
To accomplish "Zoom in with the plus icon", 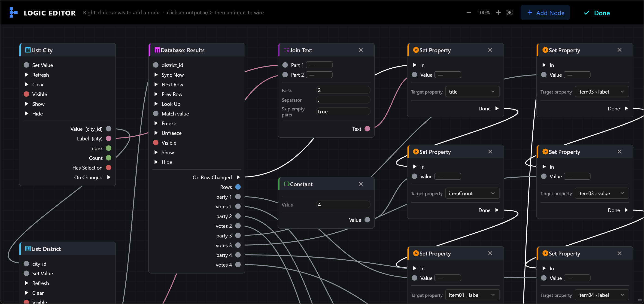I will pos(498,12).
